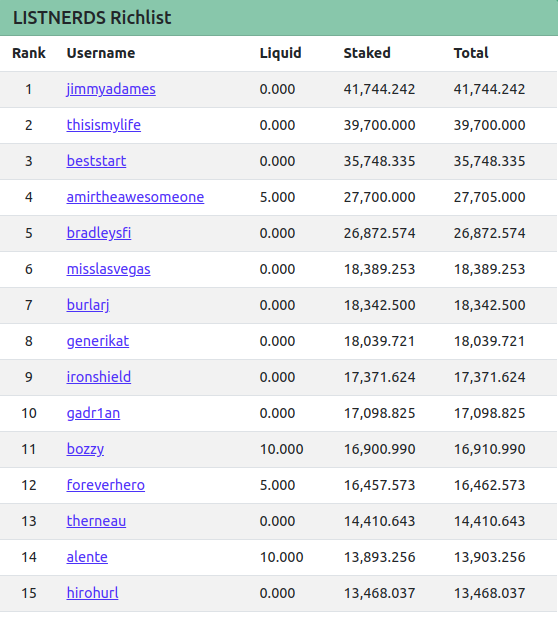558x617 pixels.
Task: Visit amirtheawesomeone's profile link
Action: 135,197
